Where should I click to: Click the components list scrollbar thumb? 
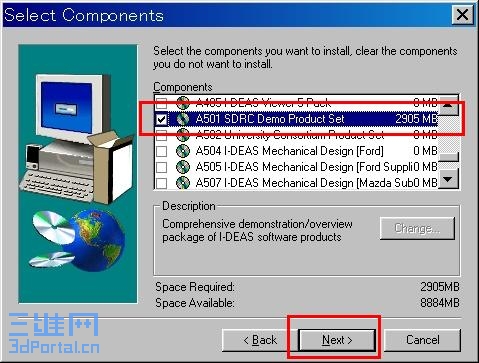(448, 157)
